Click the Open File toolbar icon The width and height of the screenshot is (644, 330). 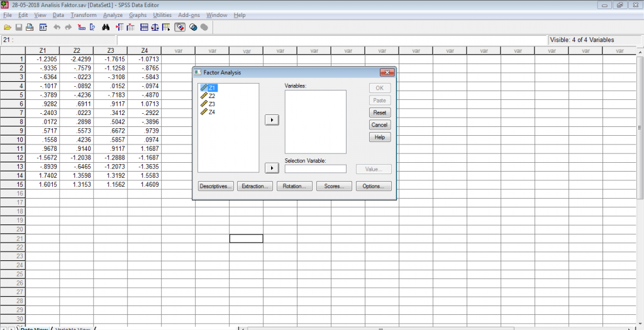pos(8,27)
